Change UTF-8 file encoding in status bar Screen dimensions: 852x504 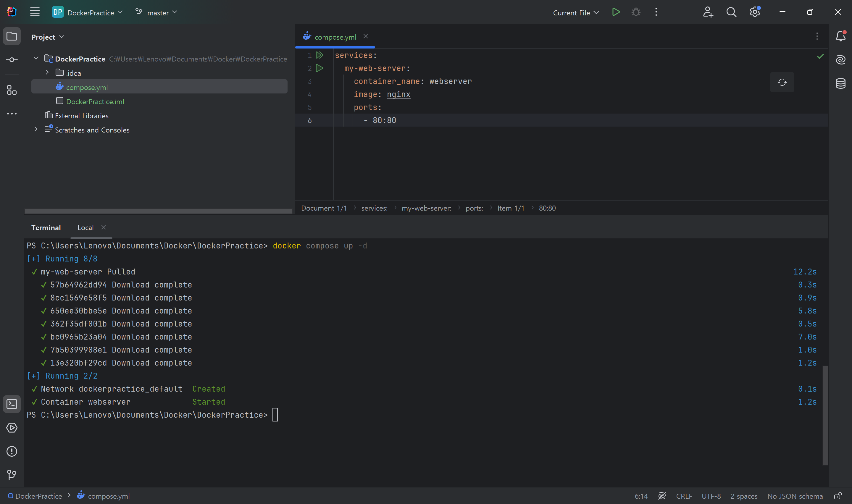click(x=711, y=496)
